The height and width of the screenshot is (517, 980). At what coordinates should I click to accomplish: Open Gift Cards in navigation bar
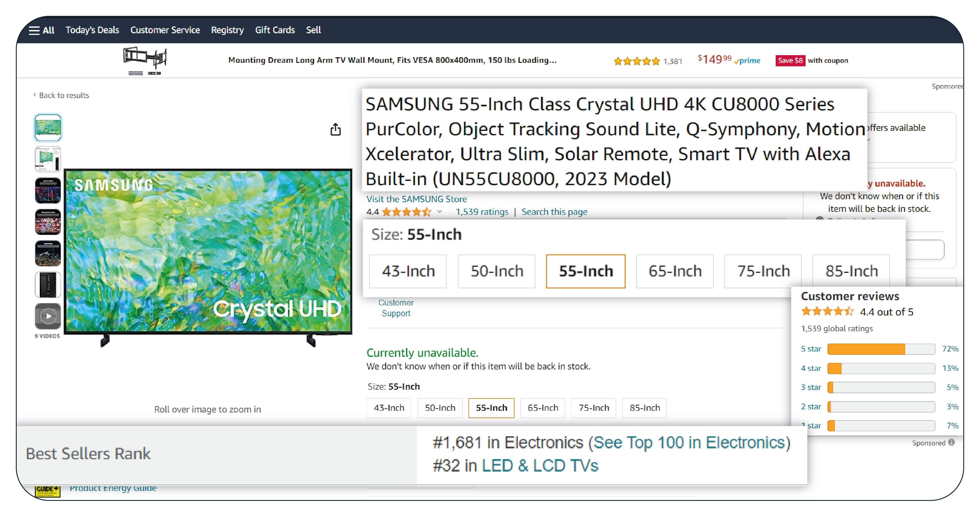coord(275,30)
